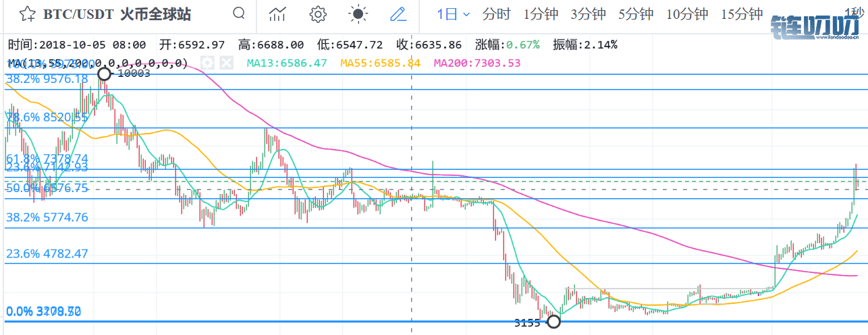Click the 收:6635.86 close price
This screenshot has height=335, width=868.
click(x=429, y=45)
